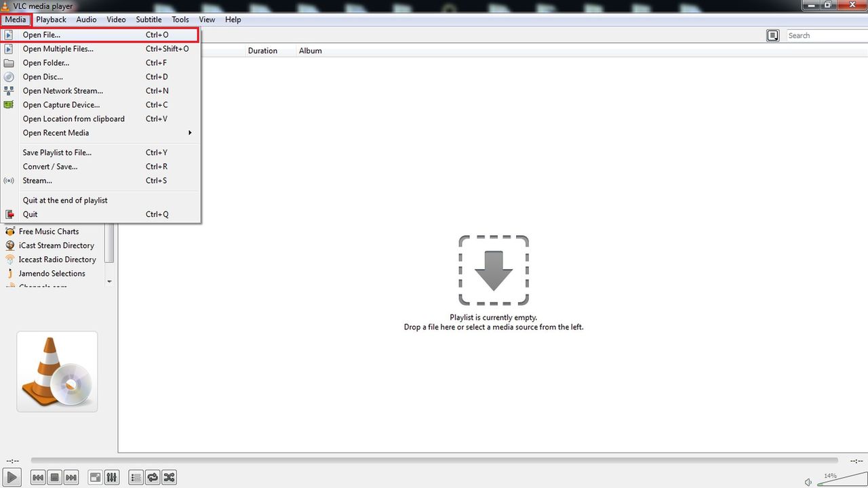The width and height of the screenshot is (868, 488).
Task: Open the Media menu
Action: click(16, 20)
